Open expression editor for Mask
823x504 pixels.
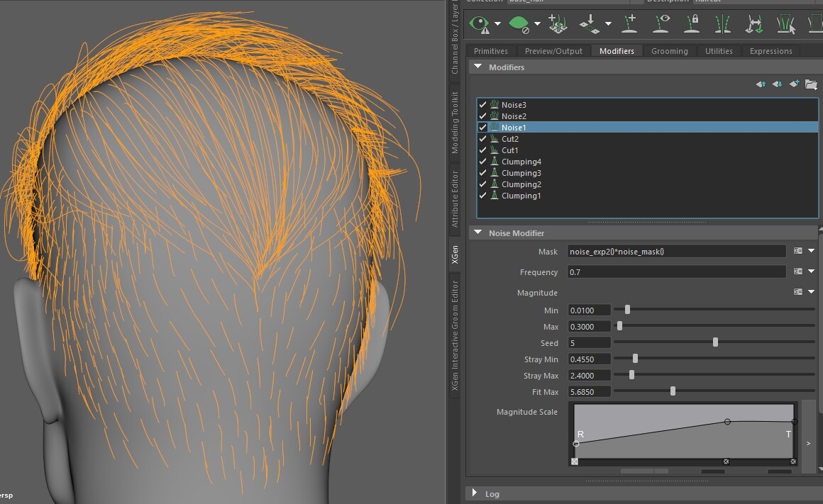[x=797, y=251]
